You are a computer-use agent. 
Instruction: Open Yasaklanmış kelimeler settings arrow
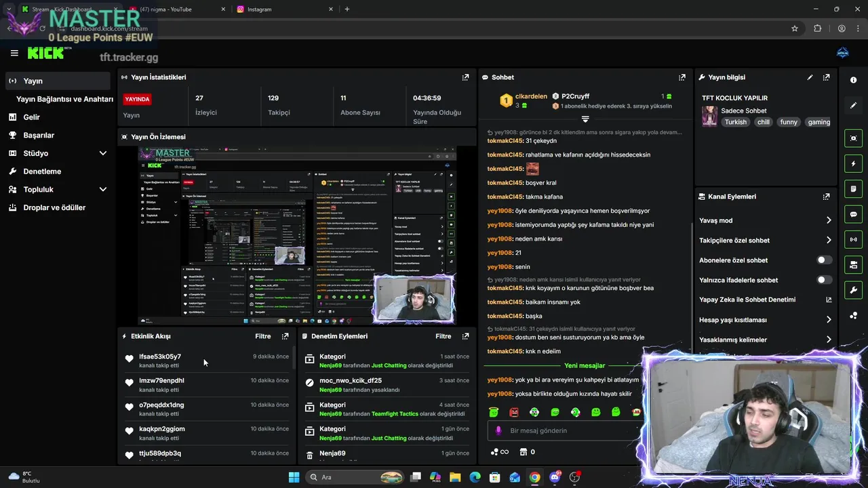click(x=829, y=340)
